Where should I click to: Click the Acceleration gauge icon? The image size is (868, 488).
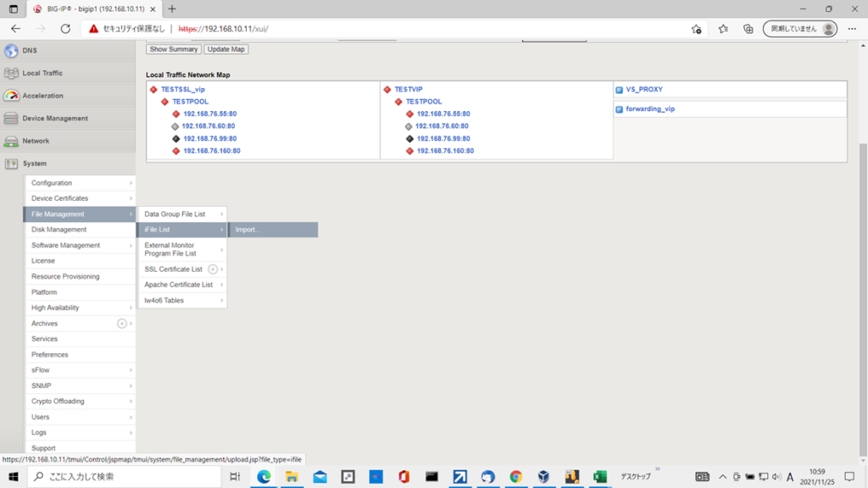click(11, 96)
